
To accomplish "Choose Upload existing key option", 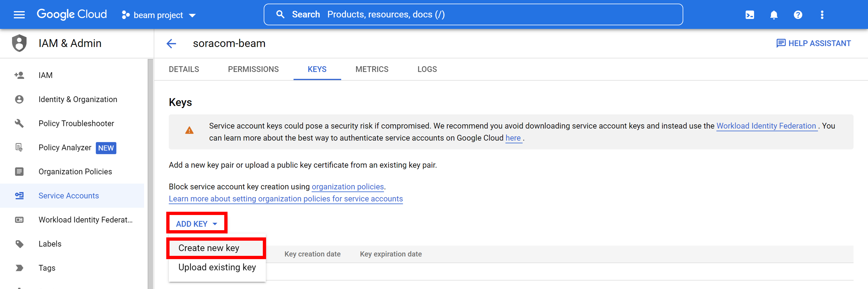I will [217, 267].
